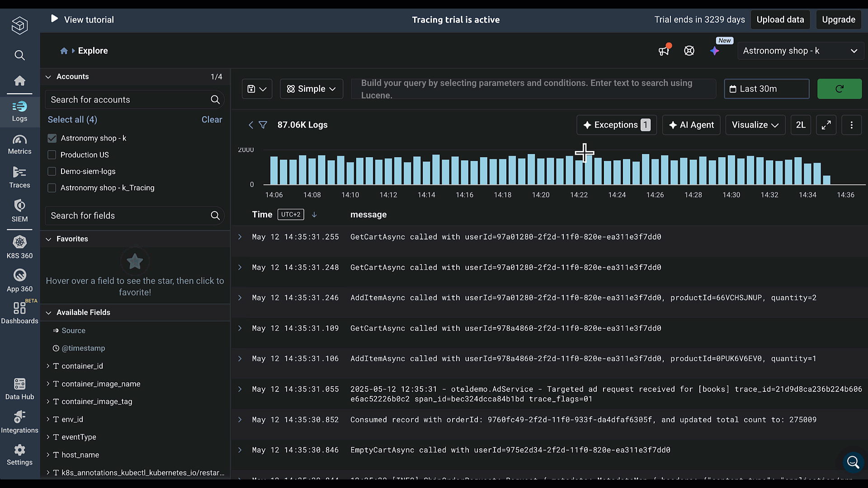Open the Simple query mode dropdown
Image resolution: width=868 pixels, height=488 pixels.
coord(311,89)
